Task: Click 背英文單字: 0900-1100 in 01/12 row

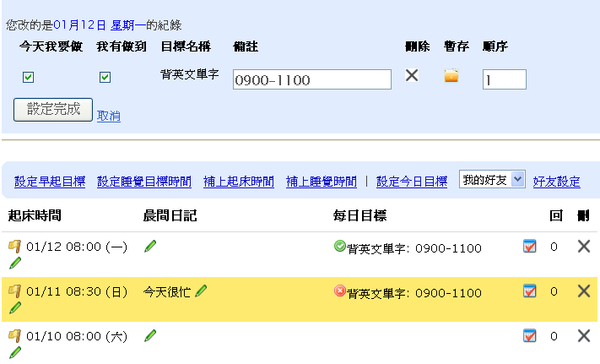Action: [x=414, y=249]
